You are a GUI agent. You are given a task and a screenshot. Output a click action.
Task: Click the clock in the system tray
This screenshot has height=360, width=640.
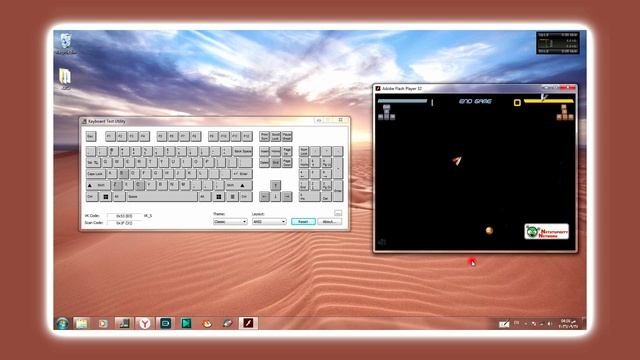click(569, 324)
